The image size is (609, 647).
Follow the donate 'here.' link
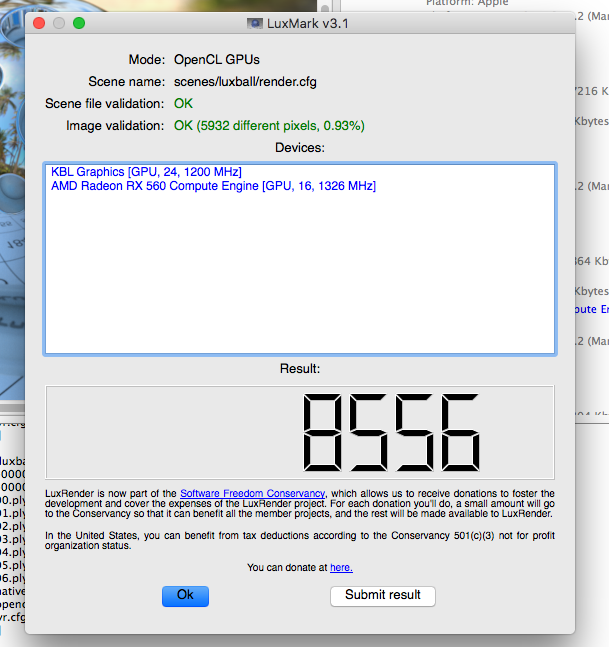pos(341,567)
